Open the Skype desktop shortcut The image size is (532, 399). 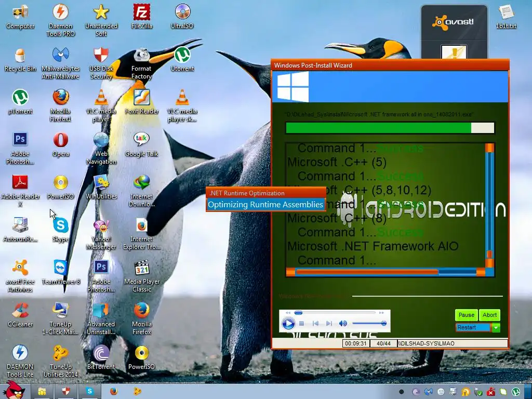[60, 231]
